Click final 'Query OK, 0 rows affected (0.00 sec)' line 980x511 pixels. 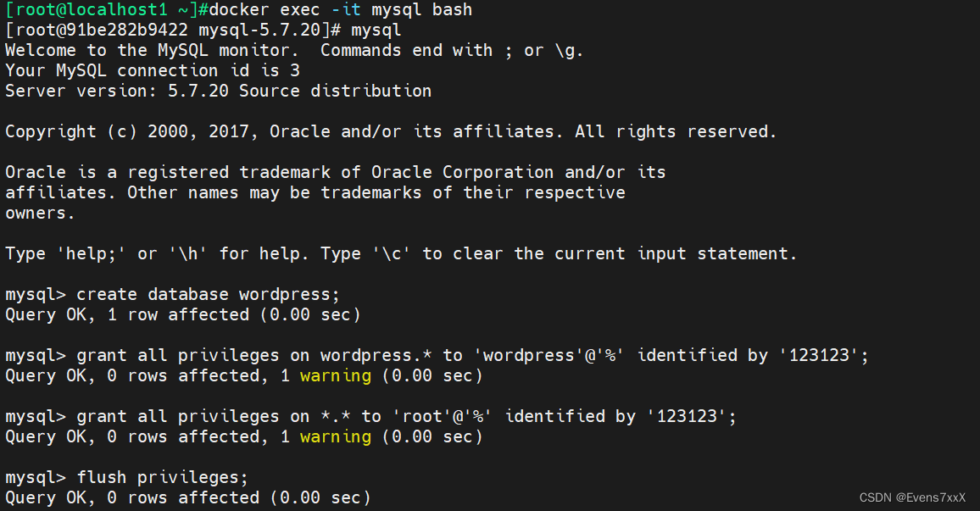[188, 498]
